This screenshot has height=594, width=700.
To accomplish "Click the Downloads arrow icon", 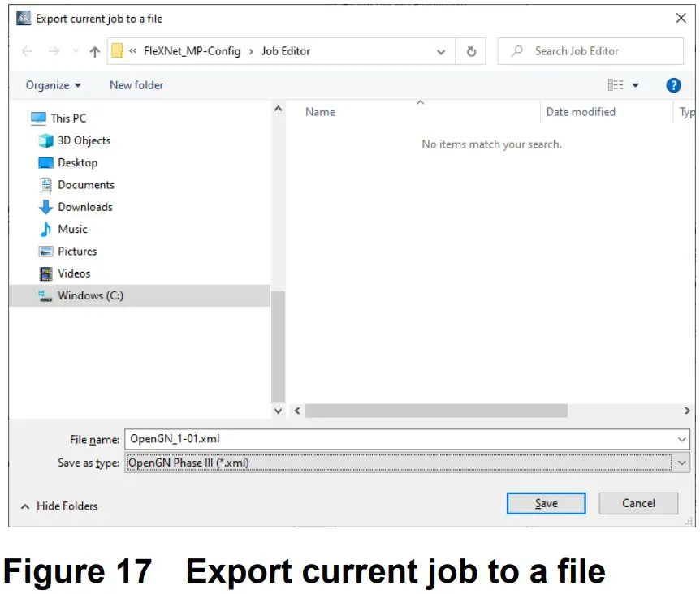I will coord(45,207).
